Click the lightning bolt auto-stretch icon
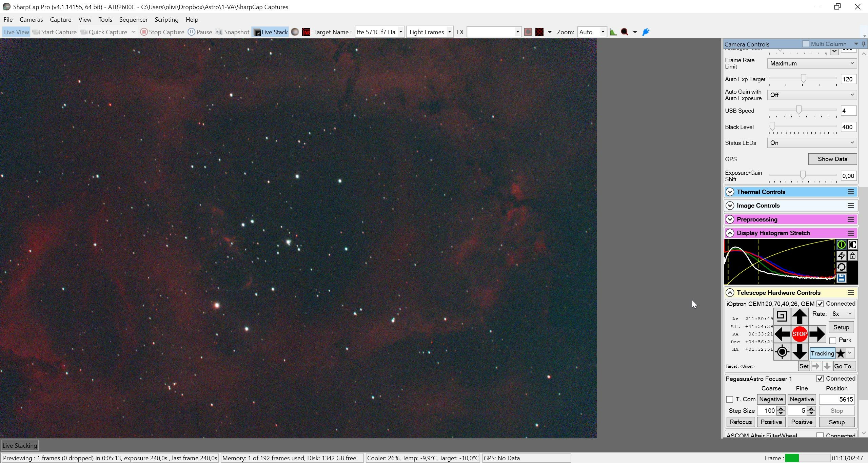Screen dimensions: 868x463 click(841, 256)
